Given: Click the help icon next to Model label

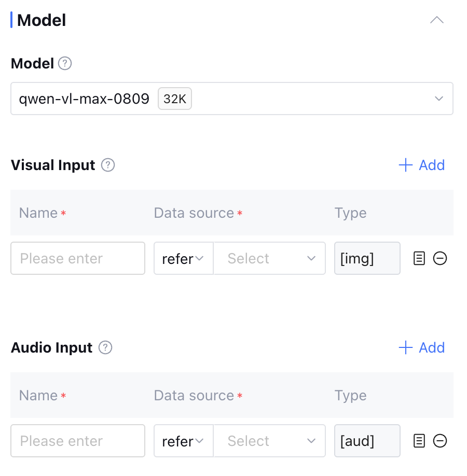Looking at the screenshot, I should point(65,64).
